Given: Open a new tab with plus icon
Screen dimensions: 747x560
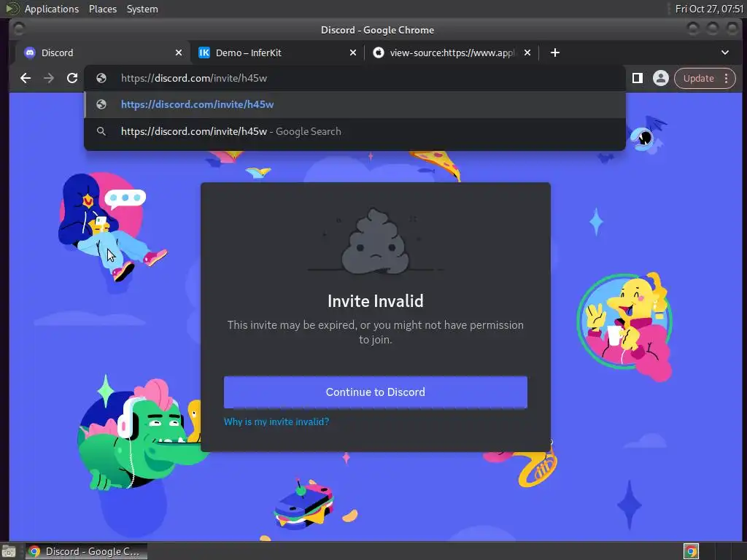Looking at the screenshot, I should (555, 52).
